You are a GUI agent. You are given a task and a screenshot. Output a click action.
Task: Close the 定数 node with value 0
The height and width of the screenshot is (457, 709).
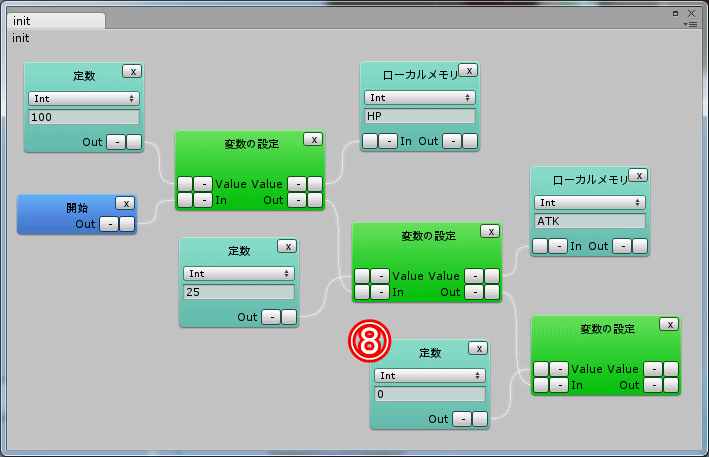[478, 349]
